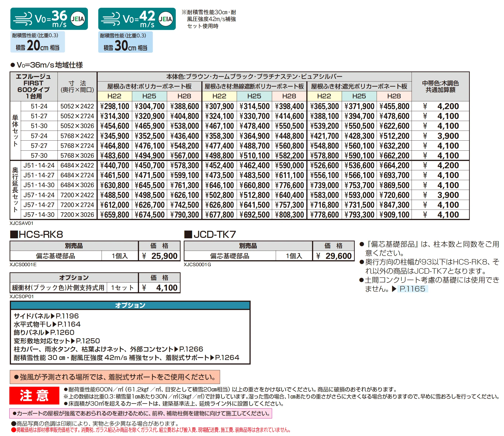Viewport: 504px width, 436px height.
Task: Click the JEIA logo in V0=36 badge
Action: point(78,19)
